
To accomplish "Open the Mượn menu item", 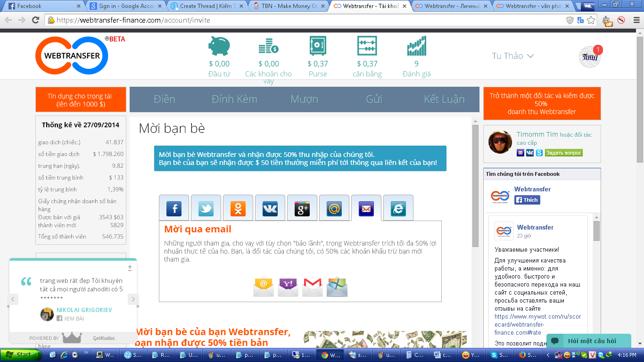I will pos(304,99).
